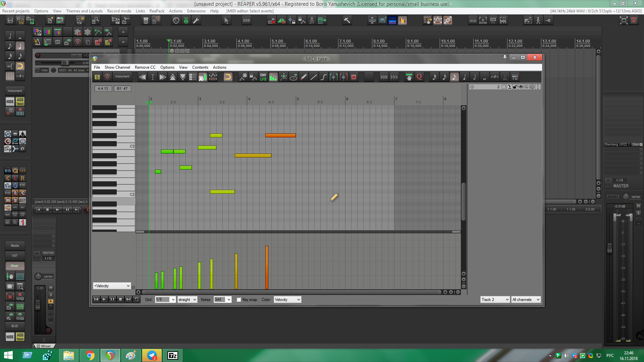Click the red M button in MIDI toolbar

(354, 77)
